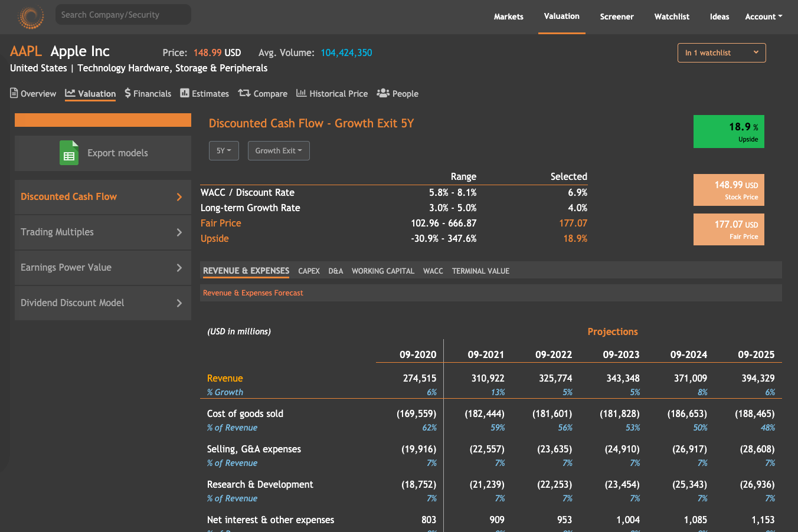The height and width of the screenshot is (532, 798).
Task: Click the Revenue & Expenses Forecast link
Action: click(x=253, y=293)
